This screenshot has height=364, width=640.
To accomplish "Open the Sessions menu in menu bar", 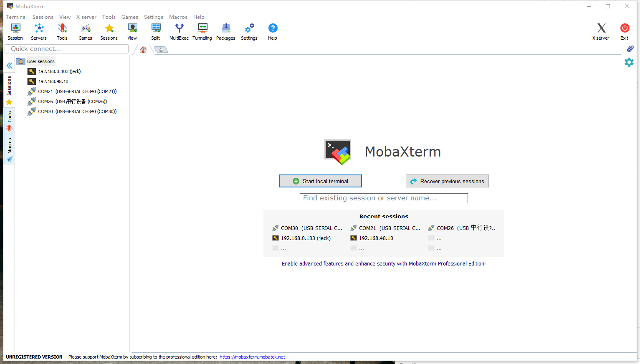I will click(x=43, y=17).
